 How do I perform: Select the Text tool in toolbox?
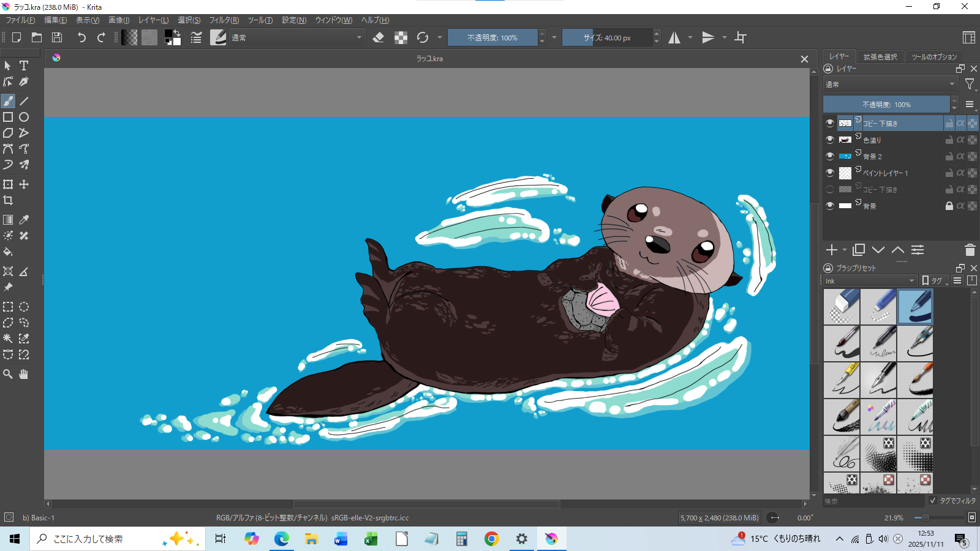click(x=24, y=66)
